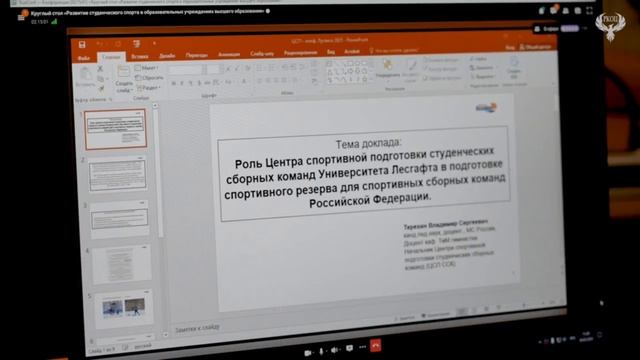Activate the Format Painter brush icon
Screen dimensions: 640x360
pos(101,88)
